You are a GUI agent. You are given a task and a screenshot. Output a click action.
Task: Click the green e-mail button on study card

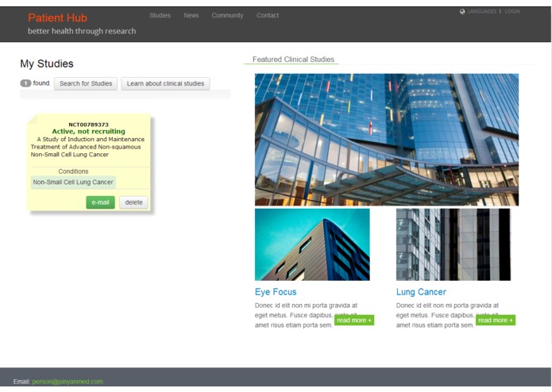click(100, 202)
